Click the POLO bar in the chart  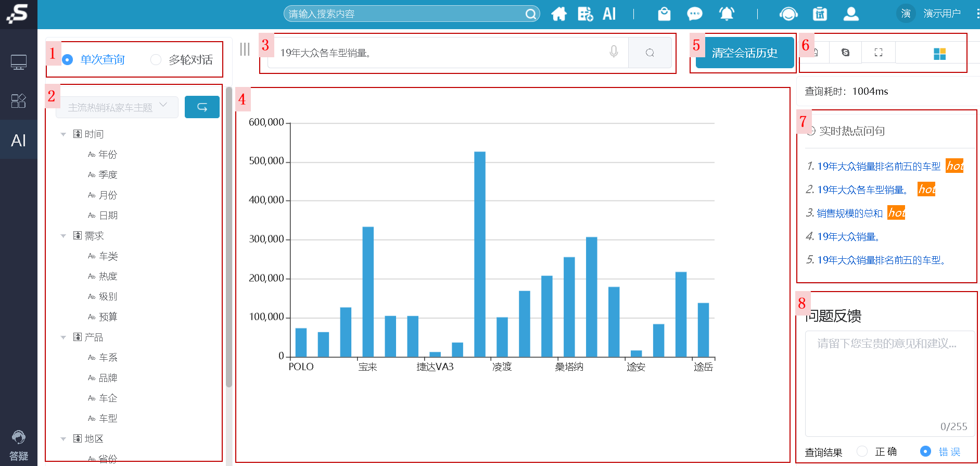301,343
